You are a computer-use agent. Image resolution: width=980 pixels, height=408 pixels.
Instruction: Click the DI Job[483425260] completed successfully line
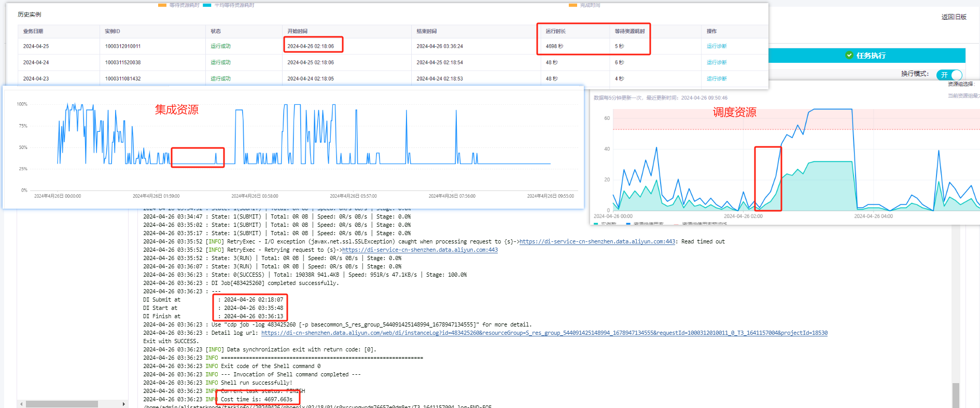[x=241, y=283]
